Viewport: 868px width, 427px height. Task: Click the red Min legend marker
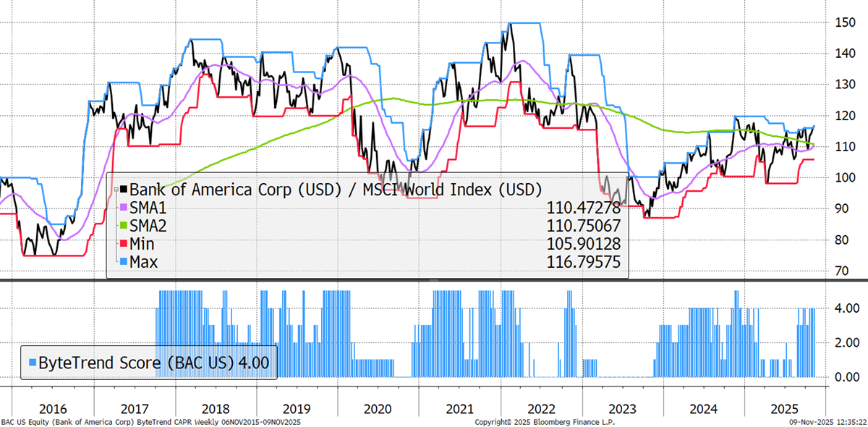[x=123, y=244]
